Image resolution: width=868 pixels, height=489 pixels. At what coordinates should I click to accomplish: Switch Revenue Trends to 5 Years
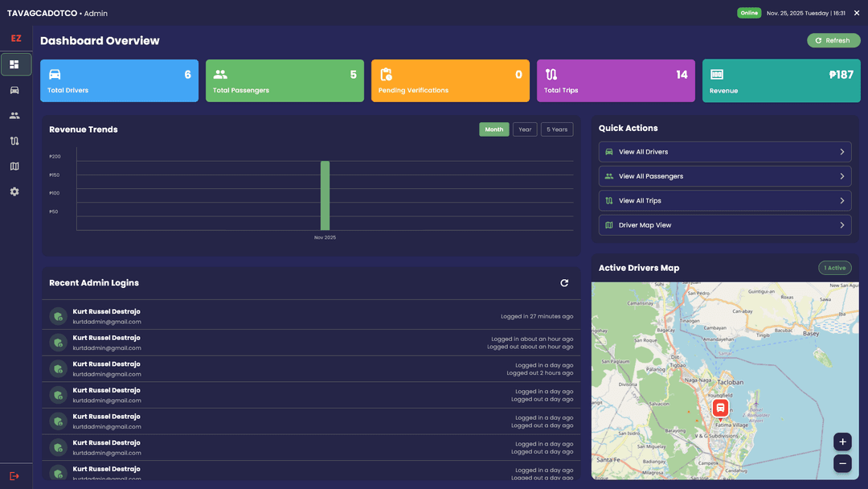[x=557, y=129]
